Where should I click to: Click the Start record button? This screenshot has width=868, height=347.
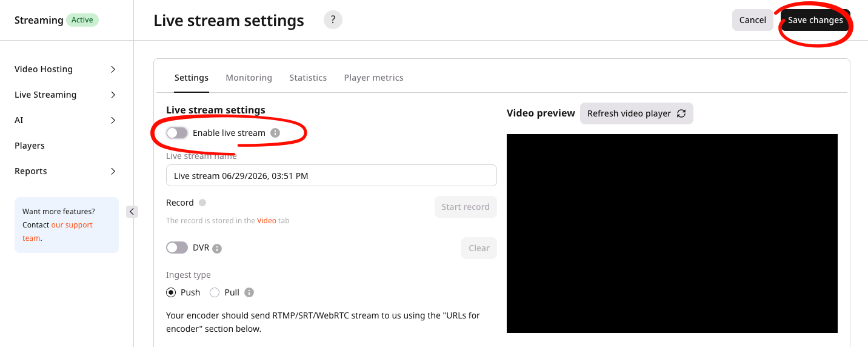click(x=466, y=207)
